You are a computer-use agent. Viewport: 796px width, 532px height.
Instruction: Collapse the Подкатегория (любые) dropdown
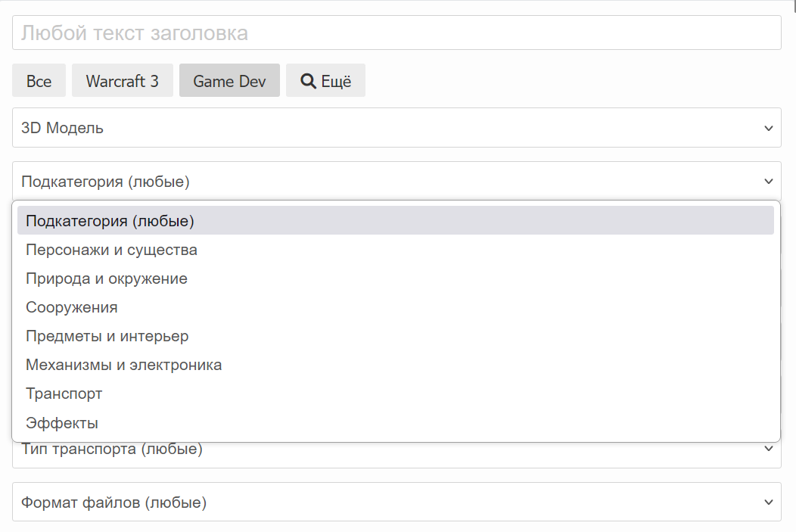coord(378,182)
